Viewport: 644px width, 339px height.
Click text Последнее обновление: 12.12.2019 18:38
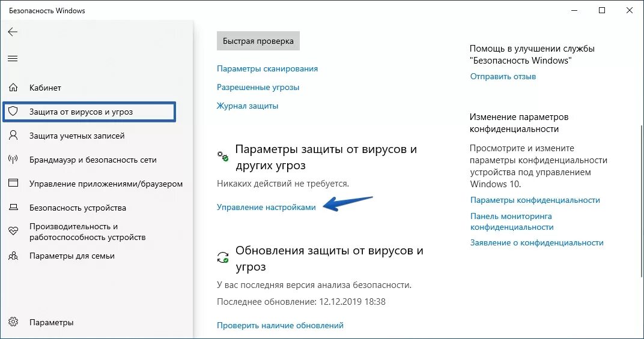pos(301,302)
